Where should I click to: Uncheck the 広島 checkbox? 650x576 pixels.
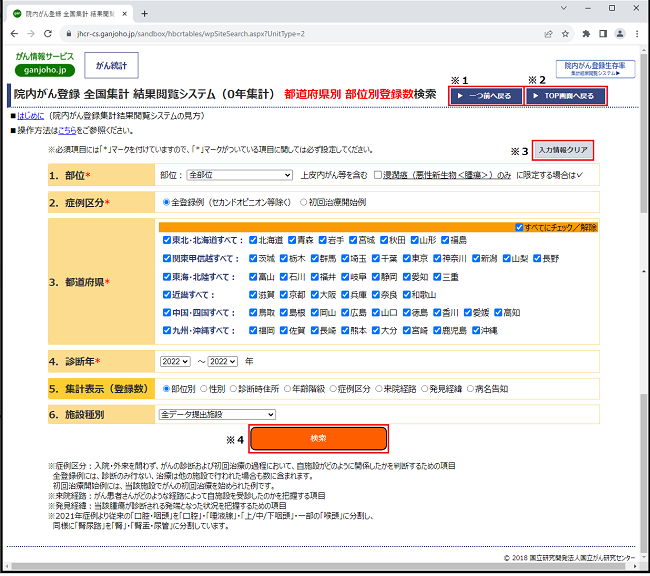[x=345, y=313]
